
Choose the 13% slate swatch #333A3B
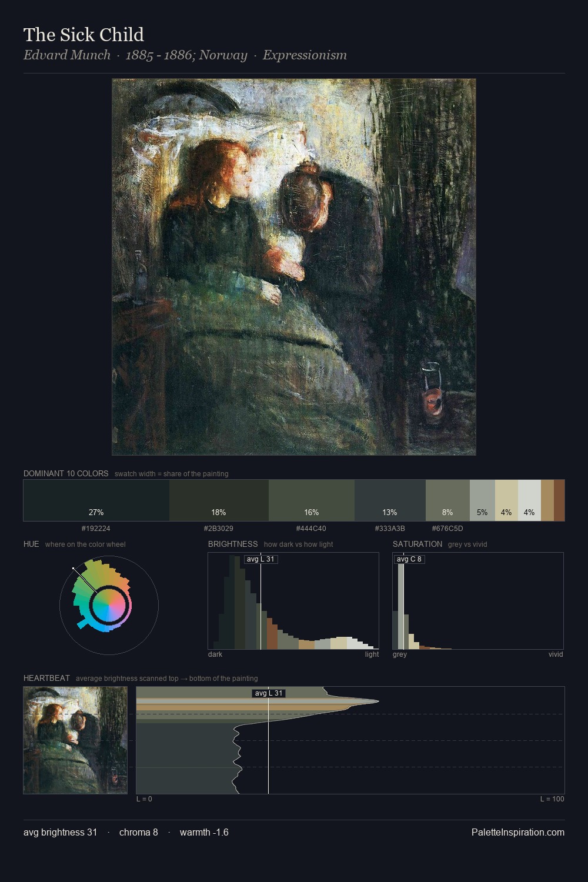(x=390, y=500)
